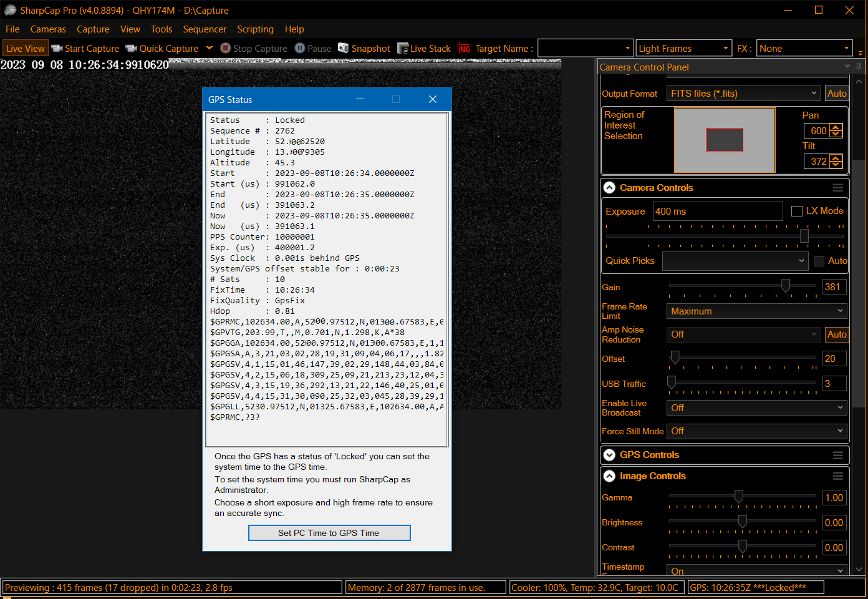Click the Cooler temperature status bar entry

point(597,588)
